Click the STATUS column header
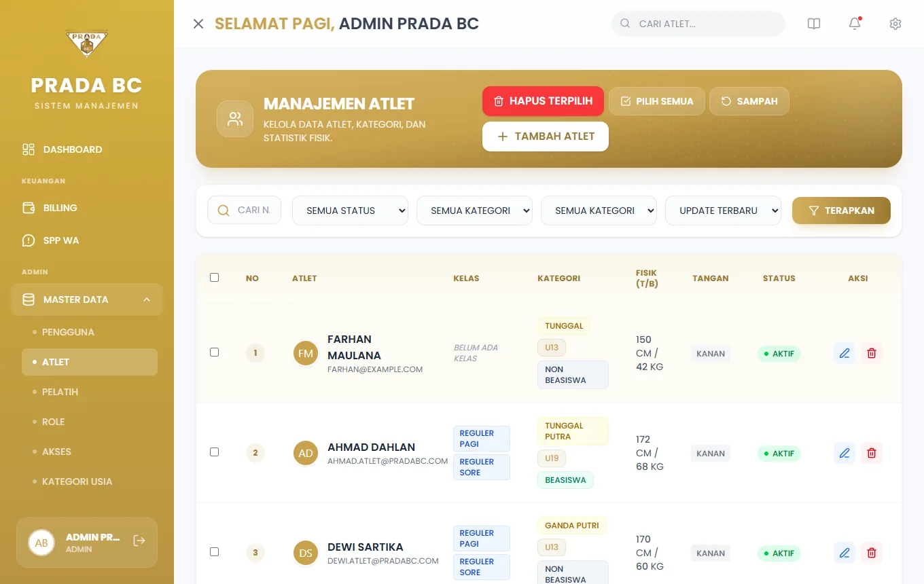The image size is (924, 584). click(779, 278)
